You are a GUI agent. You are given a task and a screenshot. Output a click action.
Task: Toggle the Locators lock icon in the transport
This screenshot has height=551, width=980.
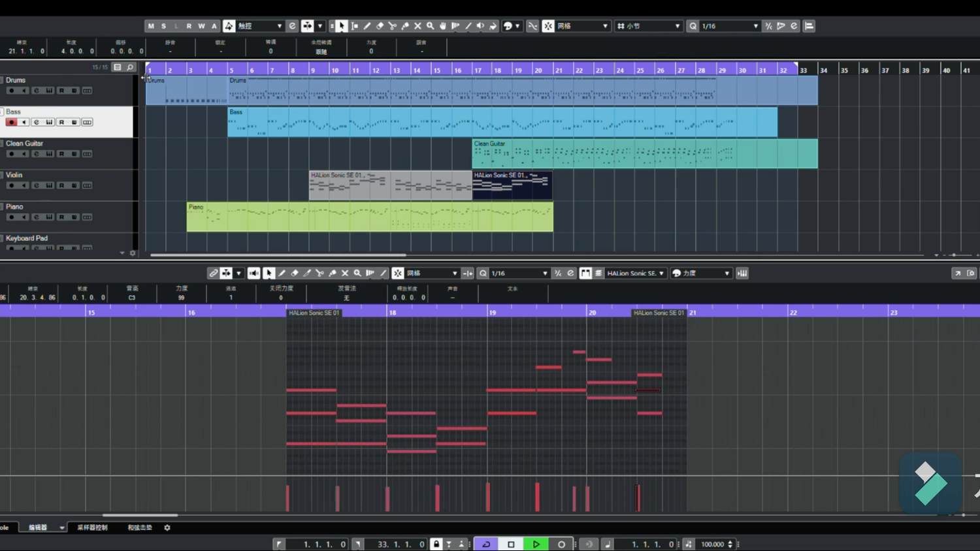pos(436,544)
